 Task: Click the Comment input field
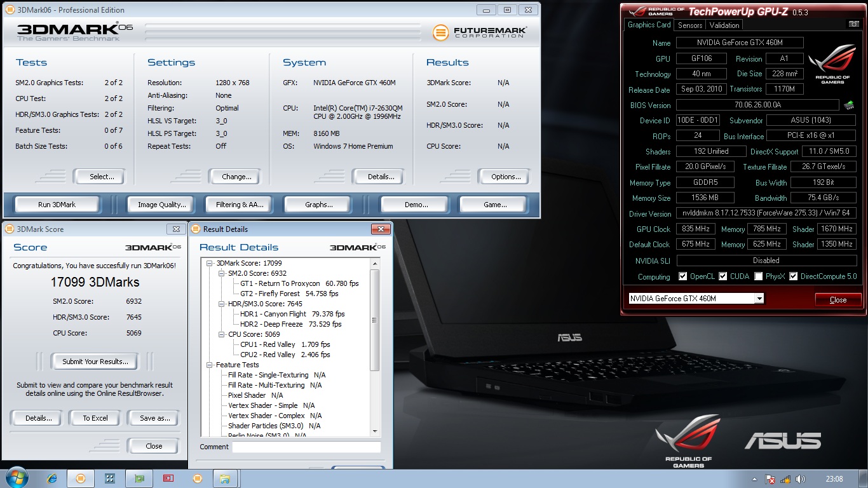click(x=306, y=447)
